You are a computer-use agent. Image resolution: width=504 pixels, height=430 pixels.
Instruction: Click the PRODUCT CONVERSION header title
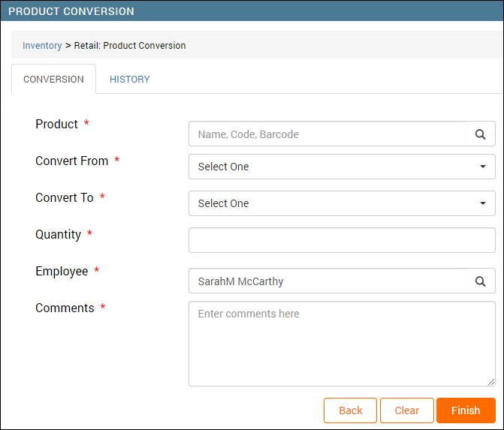click(x=71, y=11)
